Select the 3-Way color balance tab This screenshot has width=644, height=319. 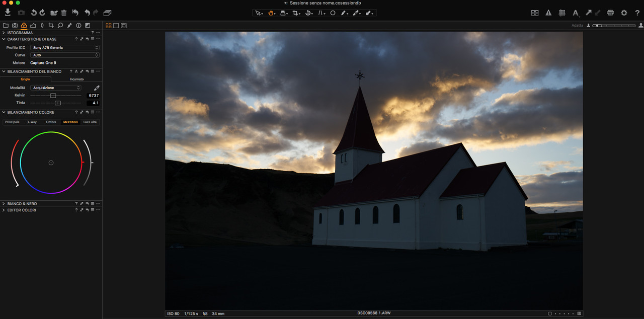click(32, 122)
